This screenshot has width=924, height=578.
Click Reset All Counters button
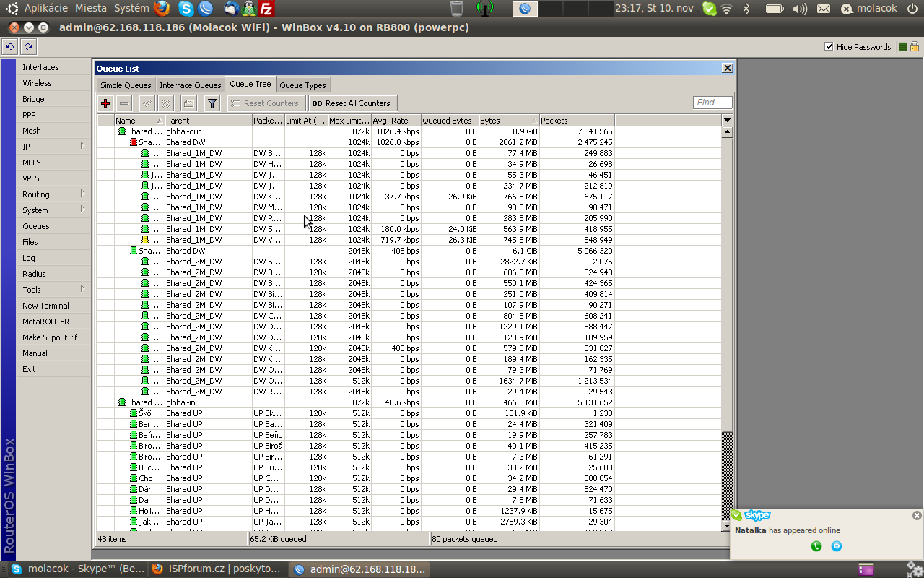(x=353, y=103)
